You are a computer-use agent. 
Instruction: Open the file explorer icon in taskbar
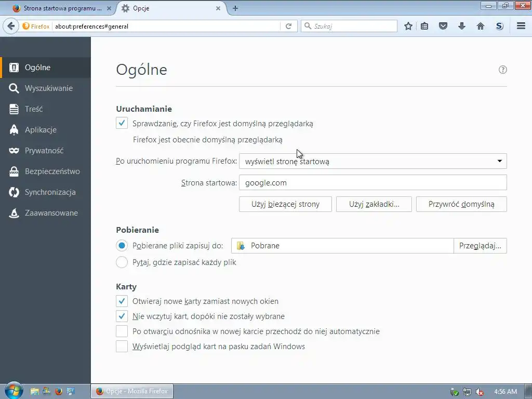34,391
